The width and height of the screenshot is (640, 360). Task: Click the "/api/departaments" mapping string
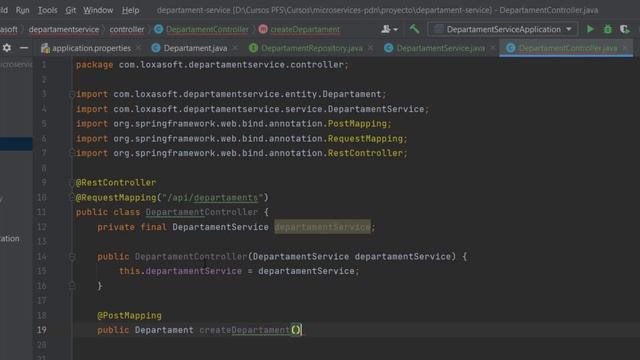[213, 198]
